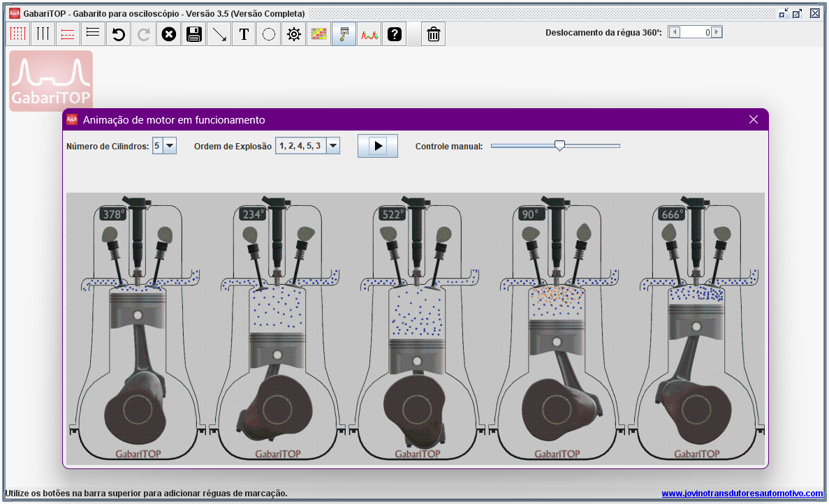
Task: Open Número de Cilindros dropdown
Action: tap(170, 146)
